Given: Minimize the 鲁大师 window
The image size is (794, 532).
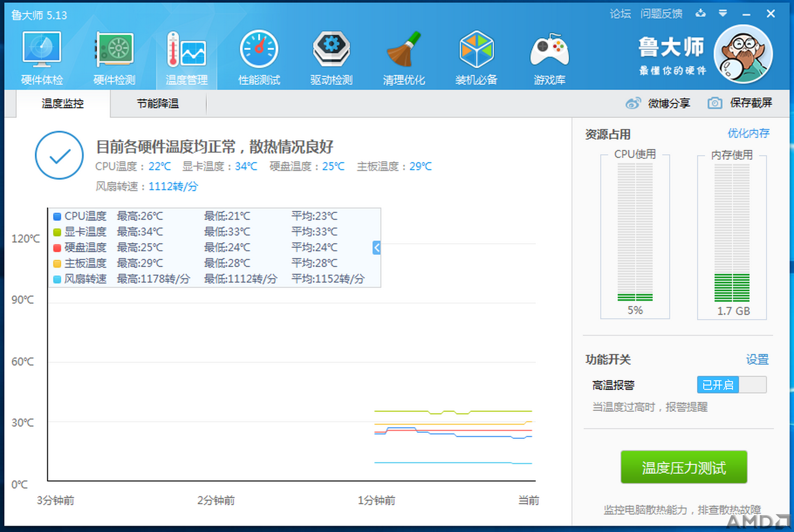Looking at the screenshot, I should pos(746,14).
